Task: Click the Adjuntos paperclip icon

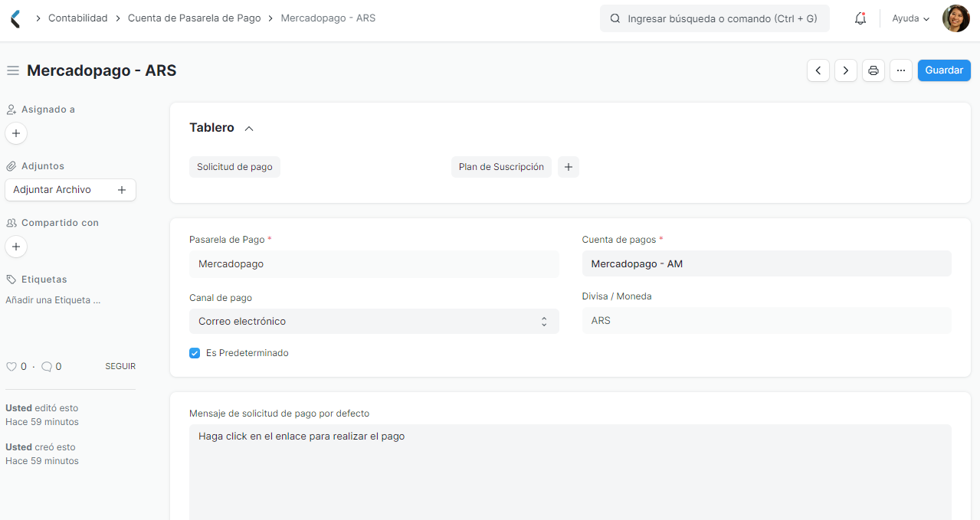Action: pos(11,166)
